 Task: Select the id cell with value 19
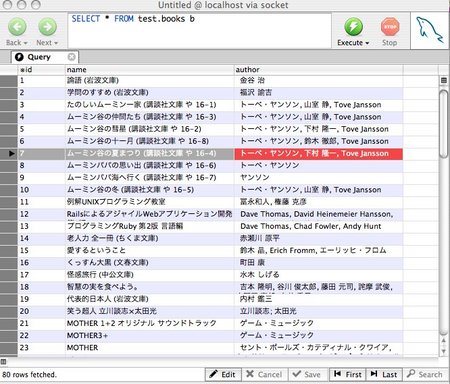(x=41, y=299)
